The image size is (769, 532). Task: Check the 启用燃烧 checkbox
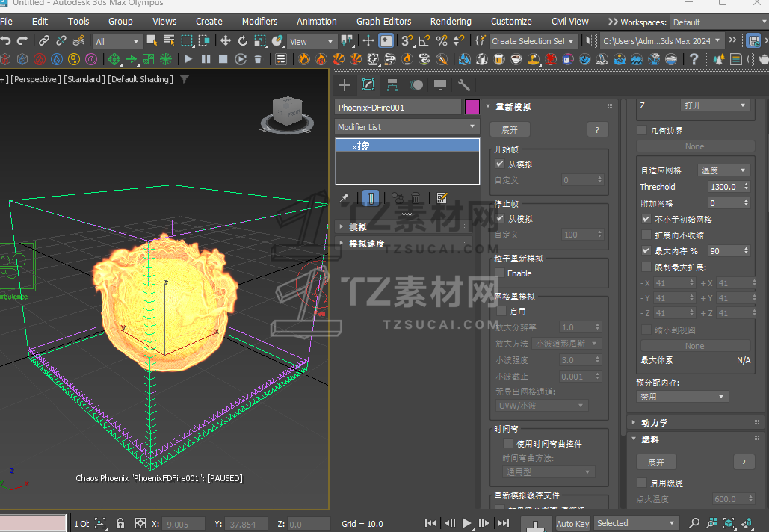[x=642, y=483]
